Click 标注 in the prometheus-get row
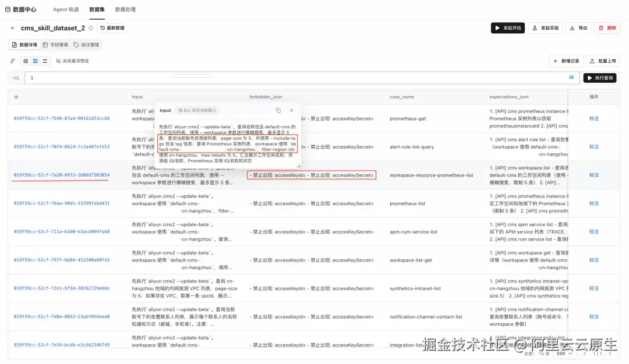This screenshot has width=629, height=364. point(593,118)
